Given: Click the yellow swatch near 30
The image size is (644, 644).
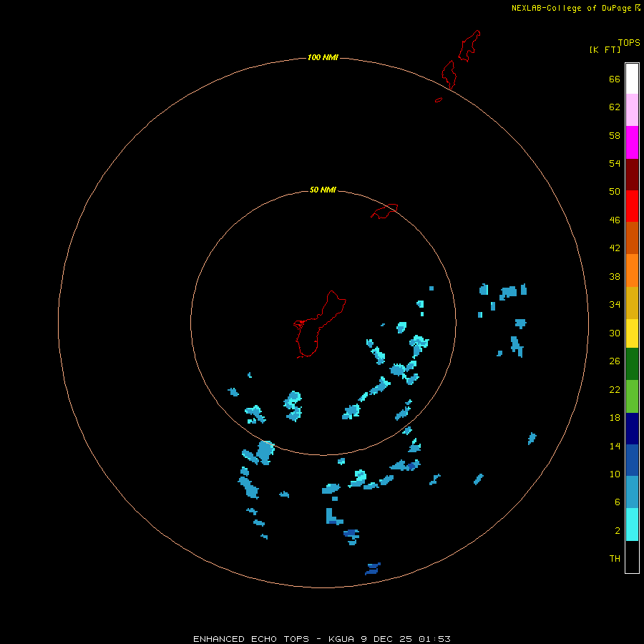Looking at the screenshot, I should pos(632,333).
